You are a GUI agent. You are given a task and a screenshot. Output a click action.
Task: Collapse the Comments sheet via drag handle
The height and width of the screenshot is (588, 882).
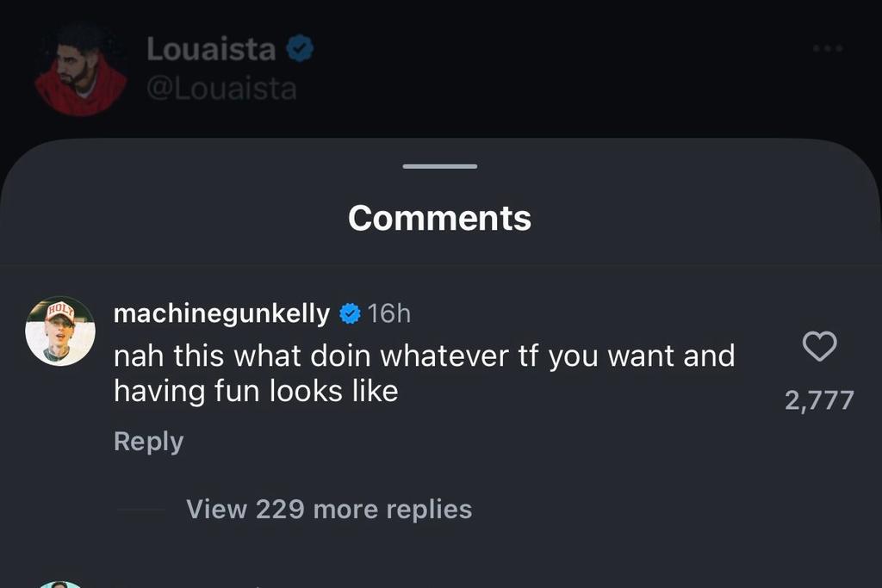coord(439,166)
